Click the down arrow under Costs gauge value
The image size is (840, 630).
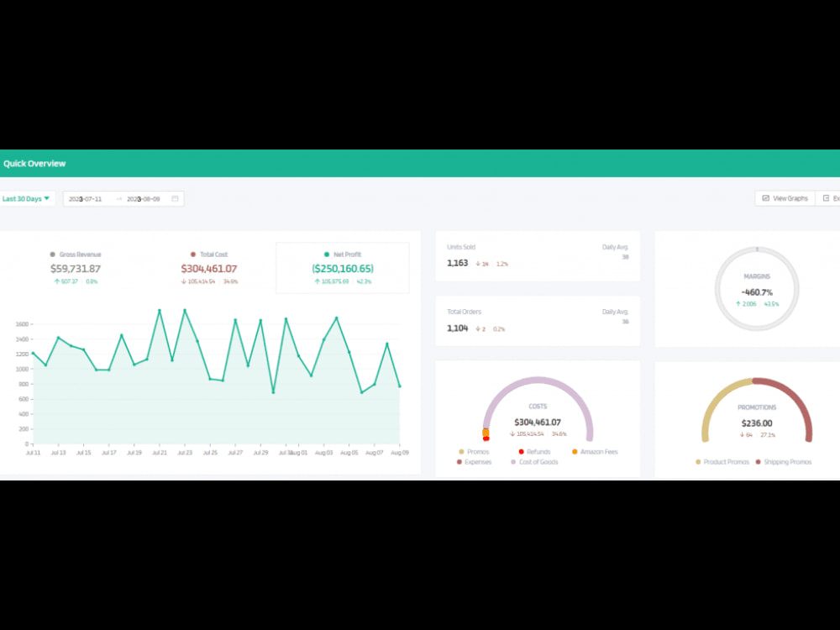512,434
